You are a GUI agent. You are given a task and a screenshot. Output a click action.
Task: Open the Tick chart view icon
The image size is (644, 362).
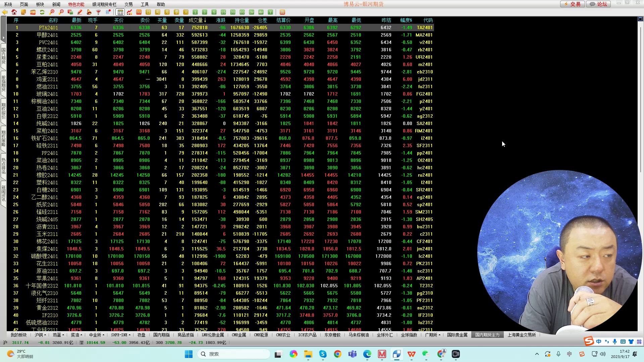[x=139, y=12]
